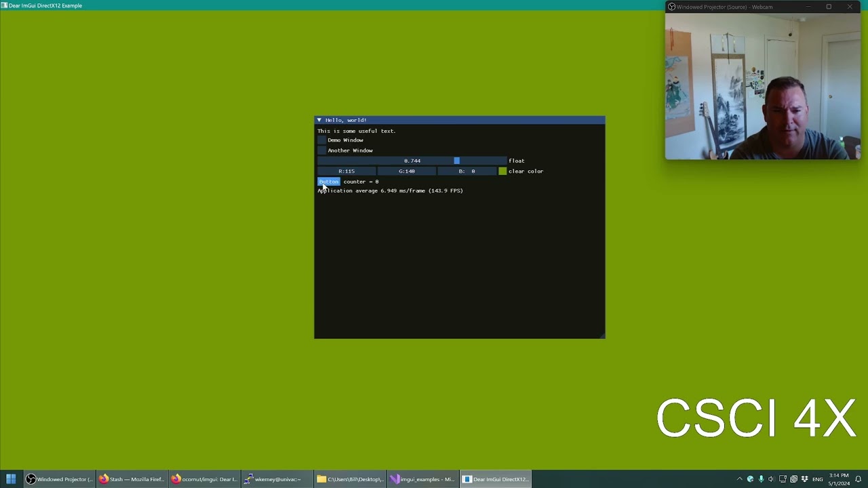
Task: Open the clock showing 3:14 PM
Action: tap(839, 479)
